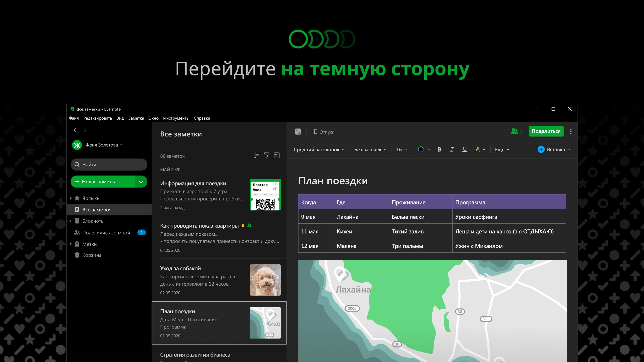Click the План поездки note title heading
Image resolution: width=644 pixels, height=362 pixels.
(x=333, y=181)
